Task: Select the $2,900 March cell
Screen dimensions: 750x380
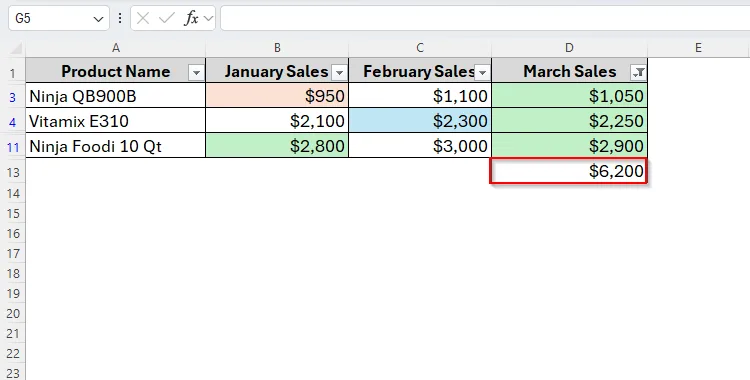Action: (x=569, y=145)
